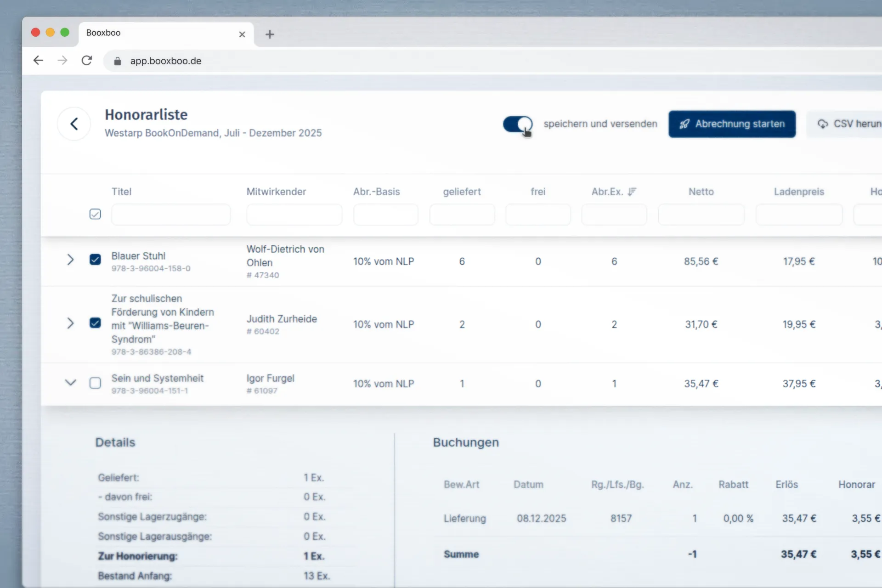Click the back arrow beside Honorarliste
This screenshot has height=588, width=882.
74,124
